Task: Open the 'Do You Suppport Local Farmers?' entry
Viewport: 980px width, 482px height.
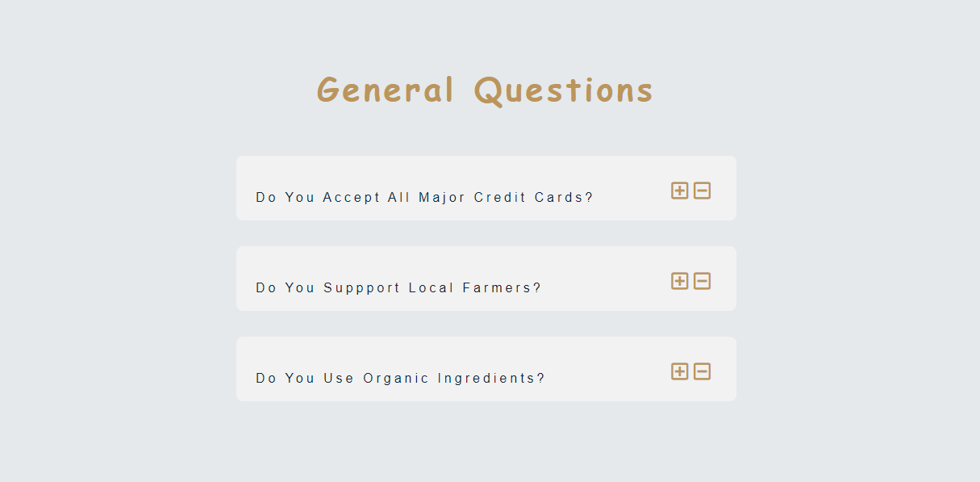Action: [398, 287]
